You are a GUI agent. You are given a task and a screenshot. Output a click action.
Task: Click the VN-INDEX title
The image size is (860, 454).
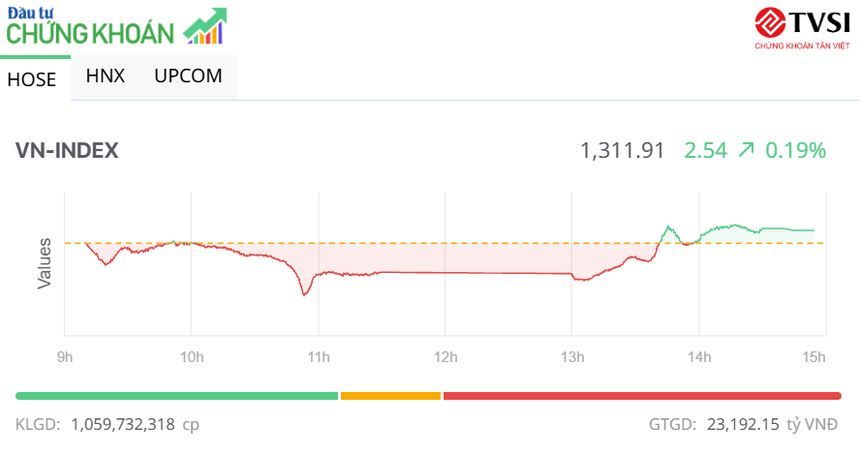point(67,151)
